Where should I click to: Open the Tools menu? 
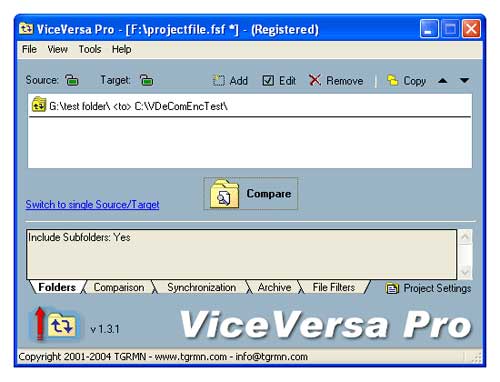coord(90,49)
